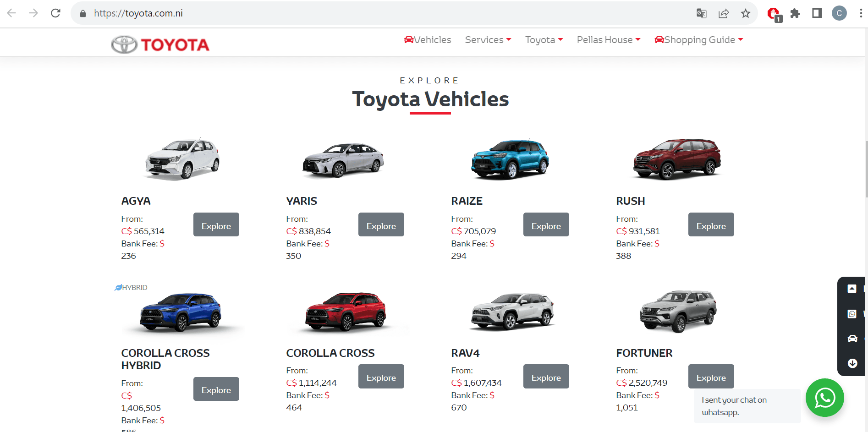Open the Toyota nav dropdown
Screen dimensions: 868x432
544,40
